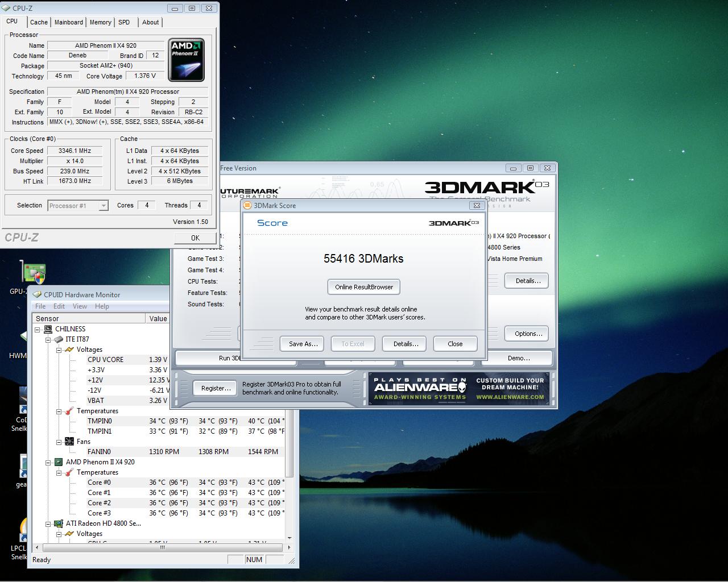Screen dimensions: 728x582
Task: Switch to the About tab
Action: 150,22
